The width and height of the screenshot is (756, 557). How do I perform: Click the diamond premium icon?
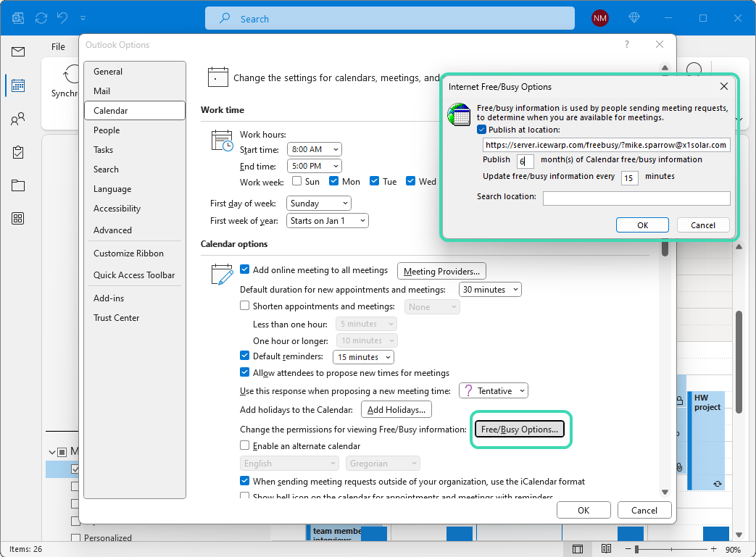(x=634, y=18)
